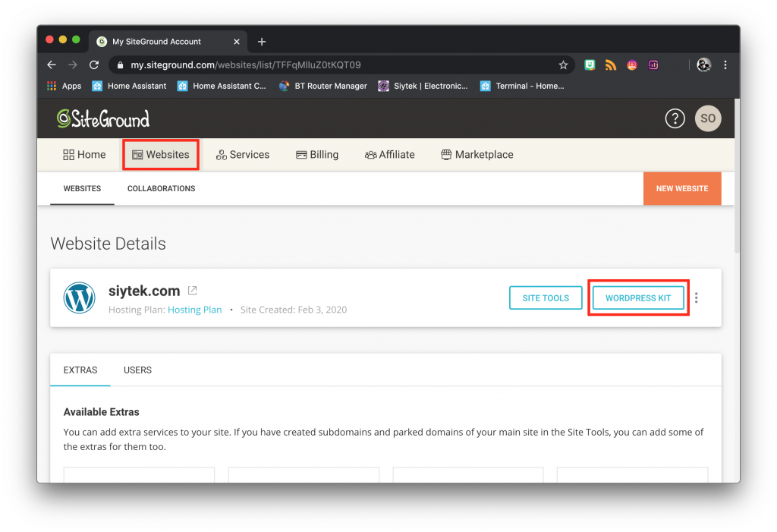Screen dimensions: 777x532
Task: Go to the Home menu item
Action: (x=84, y=155)
